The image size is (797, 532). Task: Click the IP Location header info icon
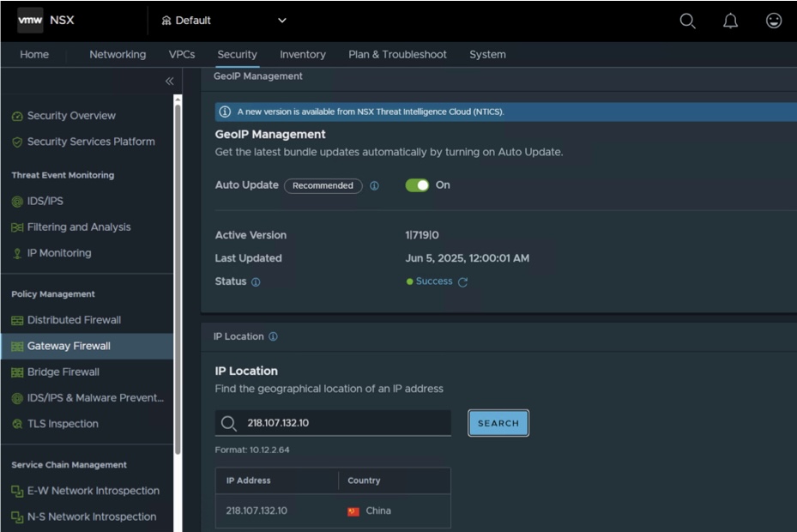click(273, 336)
